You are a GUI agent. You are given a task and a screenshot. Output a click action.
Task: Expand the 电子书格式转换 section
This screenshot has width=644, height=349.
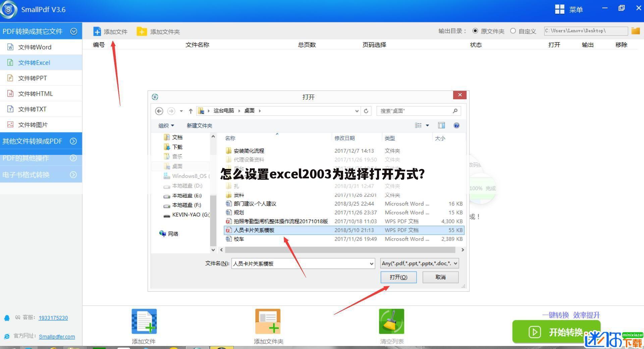pyautogui.click(x=73, y=175)
